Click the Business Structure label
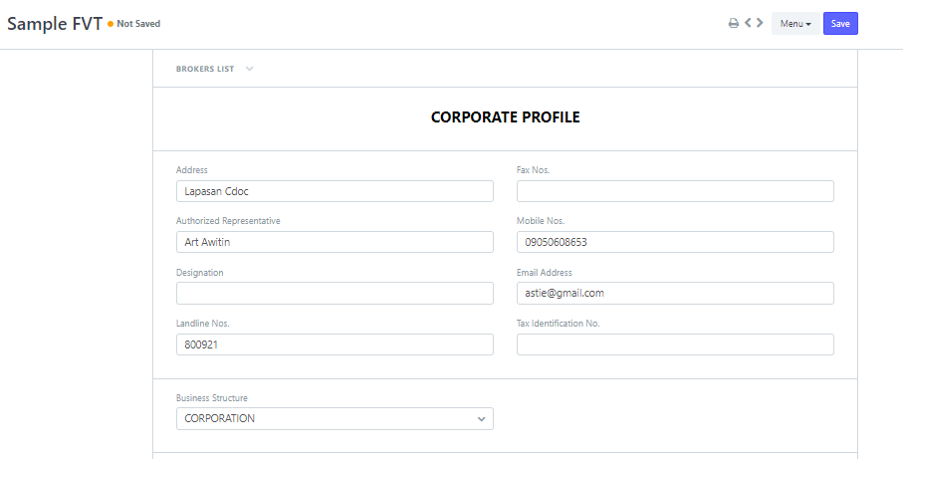The width and height of the screenshot is (926, 489). [x=212, y=398]
